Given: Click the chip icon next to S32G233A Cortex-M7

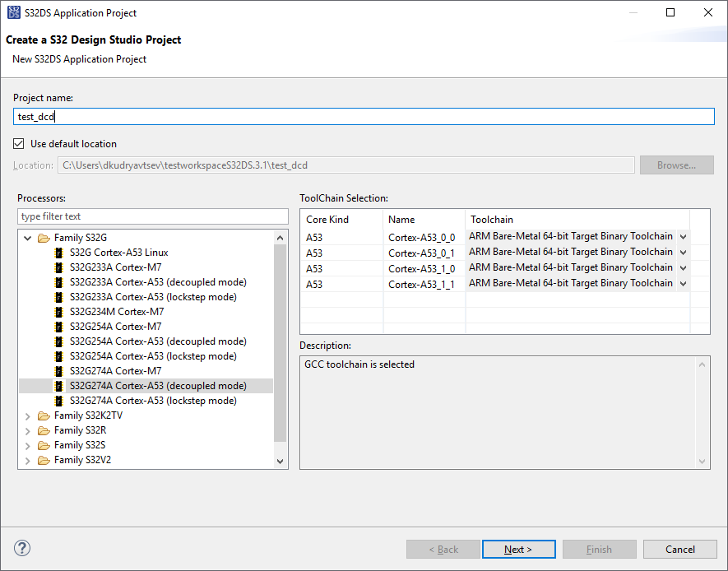Looking at the screenshot, I should point(59,267).
